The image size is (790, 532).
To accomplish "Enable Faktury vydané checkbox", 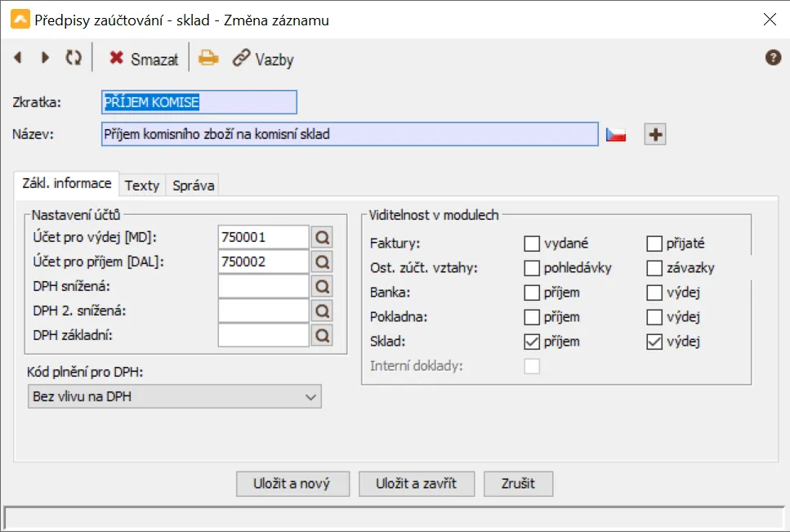I will [x=532, y=244].
